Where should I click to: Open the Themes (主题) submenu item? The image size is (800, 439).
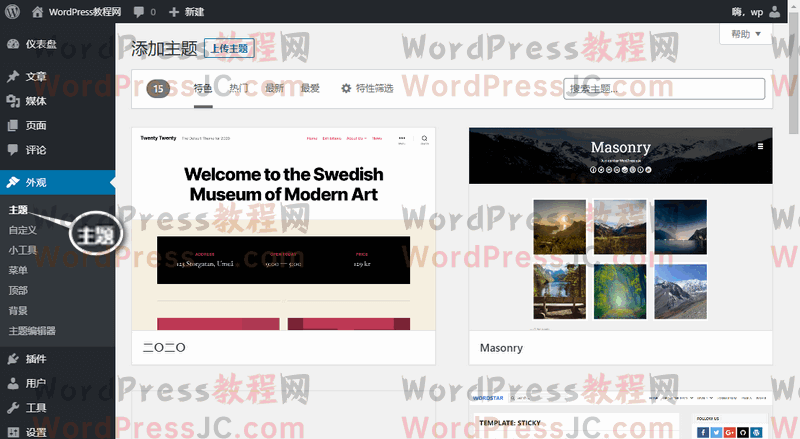pyautogui.click(x=18, y=210)
